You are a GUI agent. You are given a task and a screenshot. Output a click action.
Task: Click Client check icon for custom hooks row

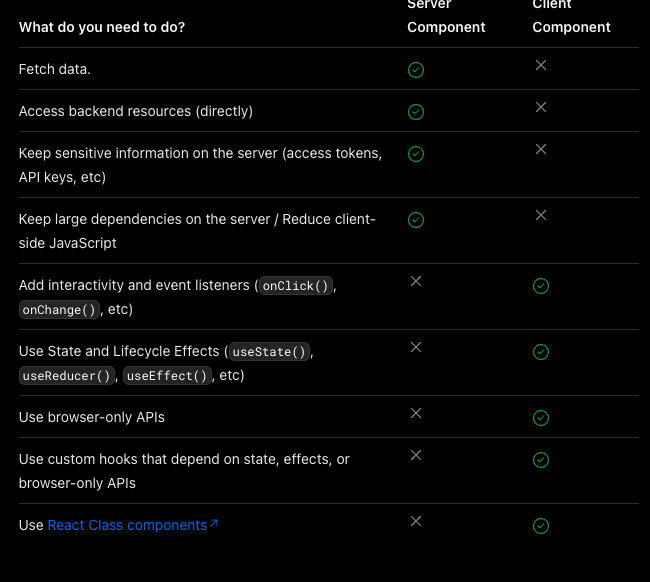[x=541, y=460]
